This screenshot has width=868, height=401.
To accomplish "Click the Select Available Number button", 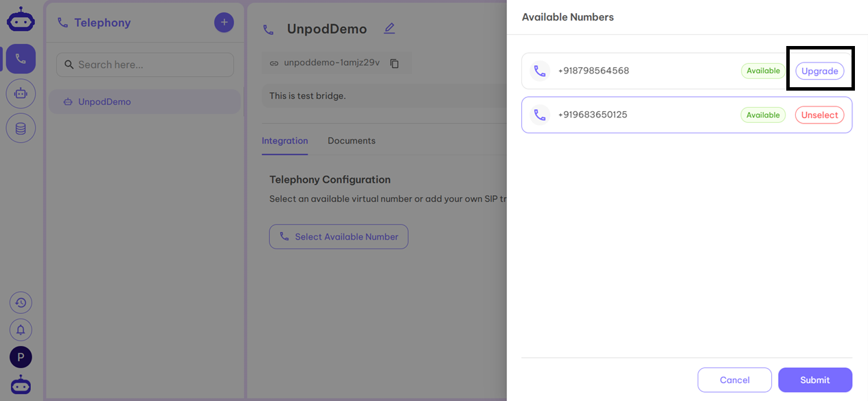I will [x=339, y=236].
